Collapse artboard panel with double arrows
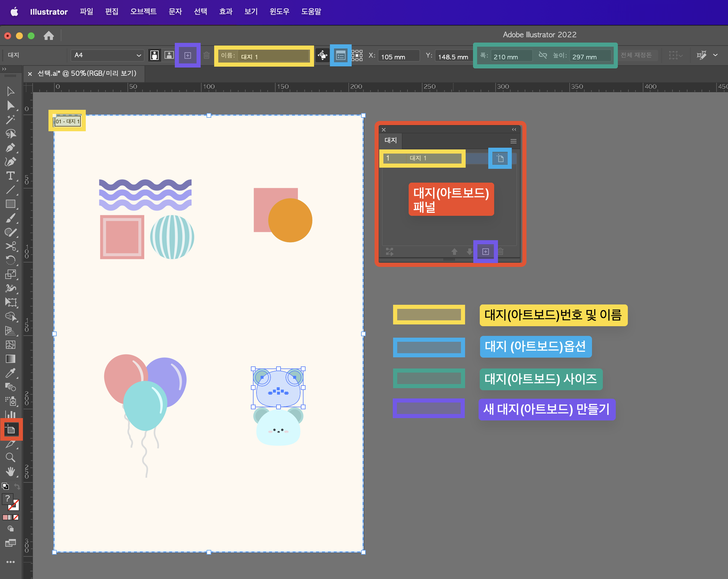 click(514, 129)
